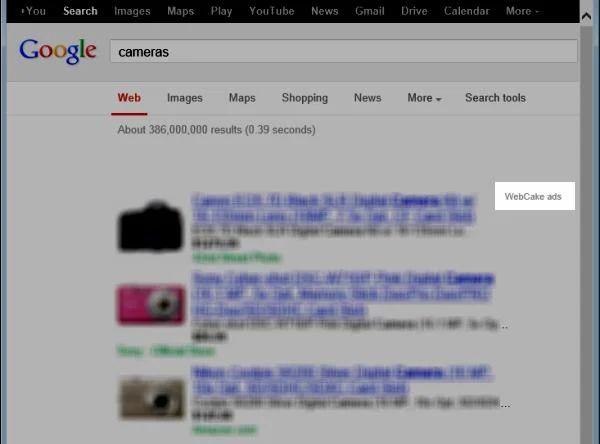Switch to the Maps results tab
600x444 pixels.
click(242, 98)
